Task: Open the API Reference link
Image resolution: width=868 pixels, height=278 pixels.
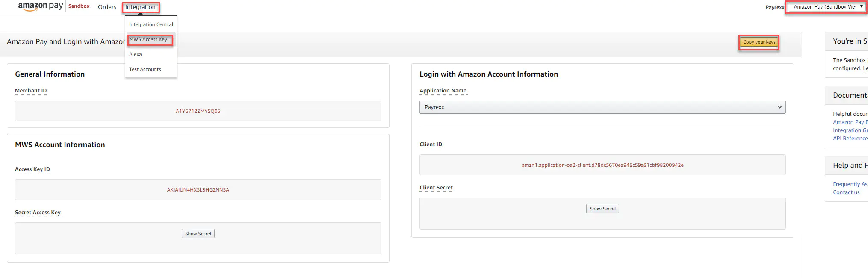Action: (850, 139)
